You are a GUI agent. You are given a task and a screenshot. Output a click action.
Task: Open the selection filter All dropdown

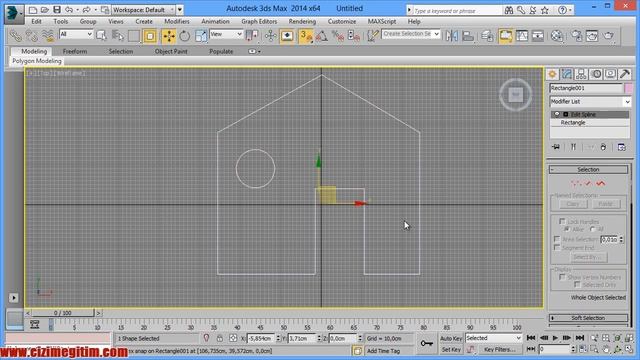pyautogui.click(x=76, y=34)
